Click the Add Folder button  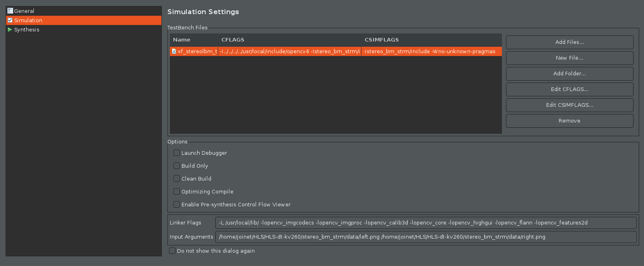570,74
